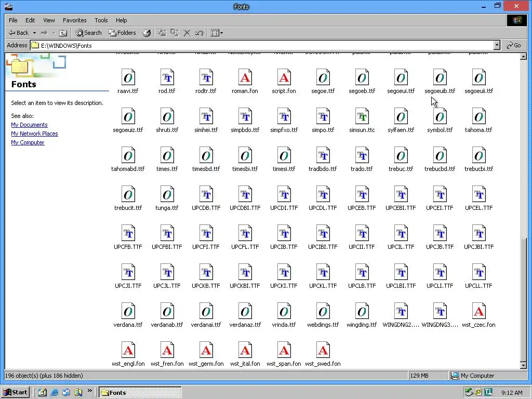Go up one folder level
This screenshot has height=399, width=532.
63,33
